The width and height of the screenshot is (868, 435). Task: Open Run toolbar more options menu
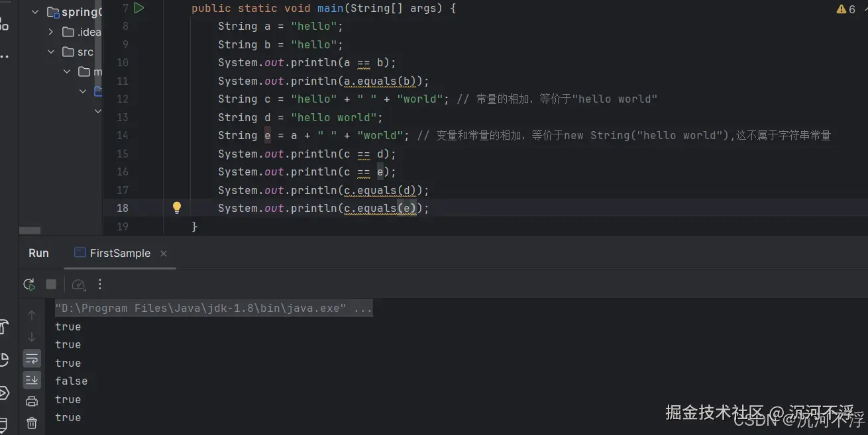click(x=100, y=285)
